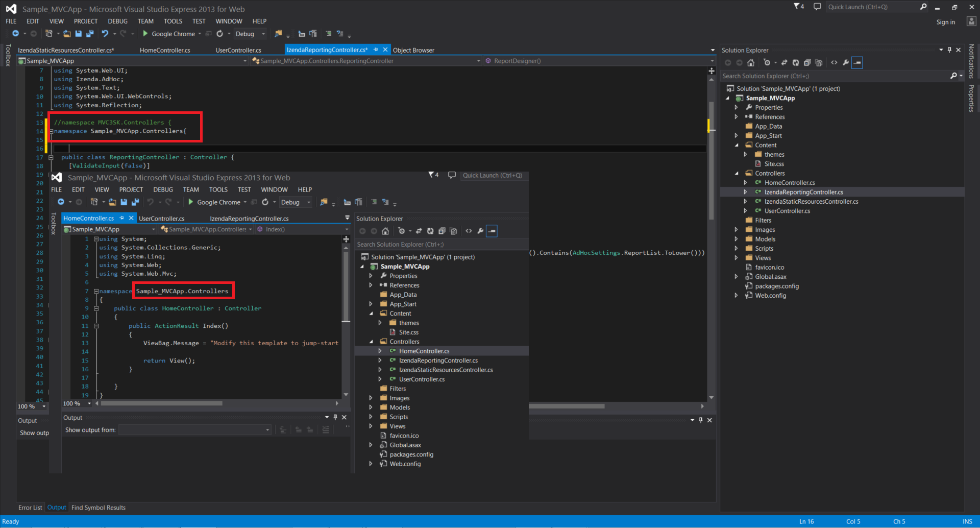Open the main editor 100 % zoom dropdown
980x528 pixels.
click(x=32, y=406)
